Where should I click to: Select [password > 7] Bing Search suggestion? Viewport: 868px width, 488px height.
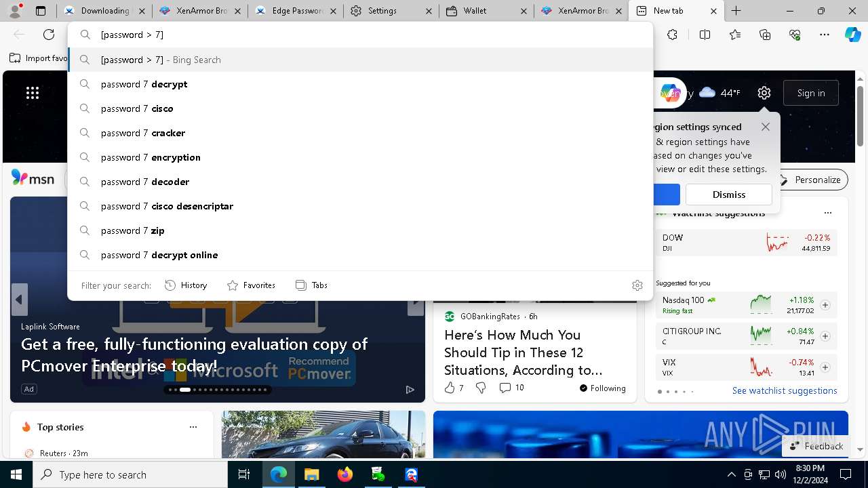click(x=360, y=60)
